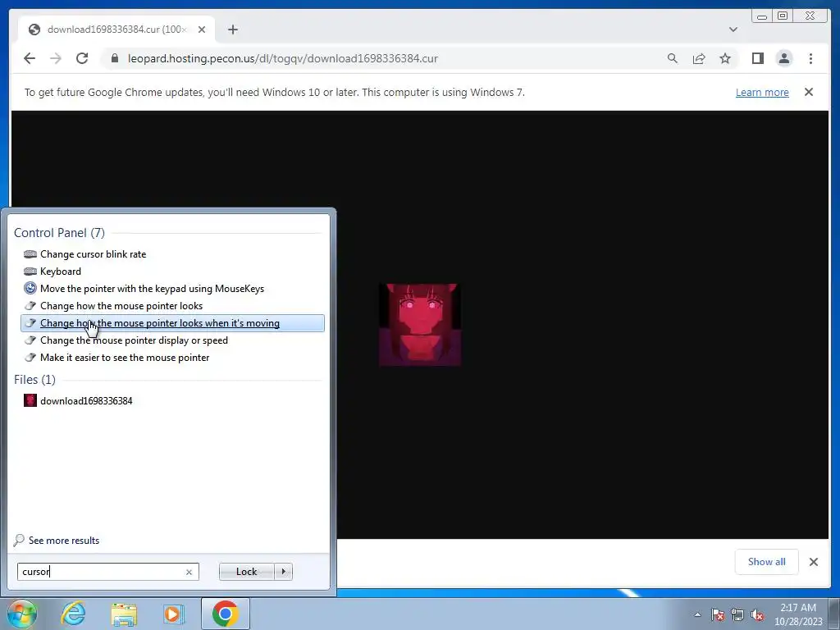Viewport: 840px width, 630px height.
Task: Open the Chrome profile avatar menu
Action: click(783, 58)
